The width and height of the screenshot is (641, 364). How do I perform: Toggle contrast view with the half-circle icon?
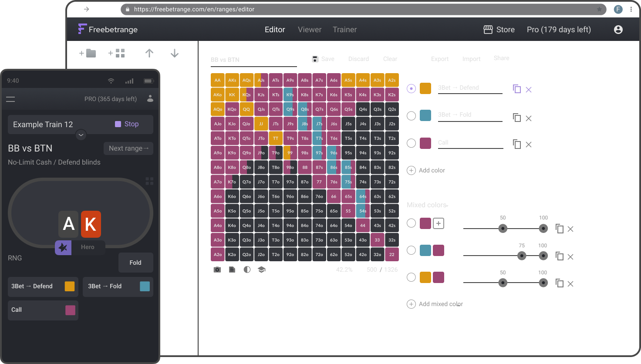pyautogui.click(x=247, y=270)
